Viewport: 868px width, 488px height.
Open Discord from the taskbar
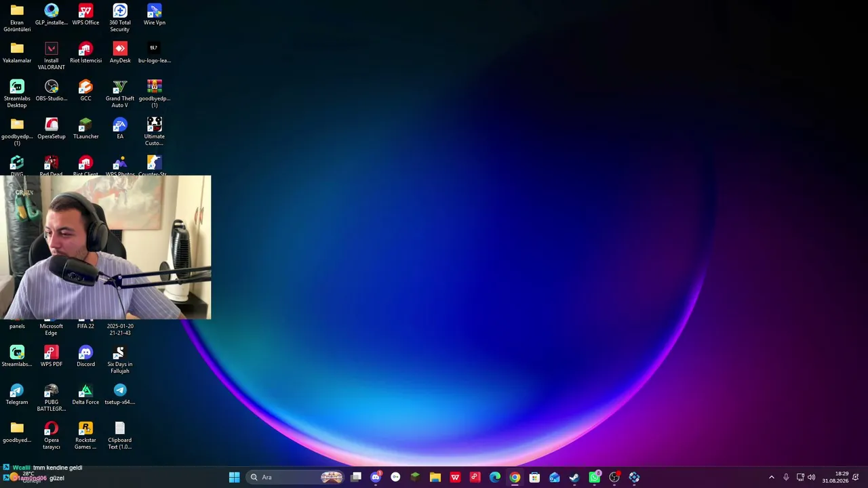[376, 477]
